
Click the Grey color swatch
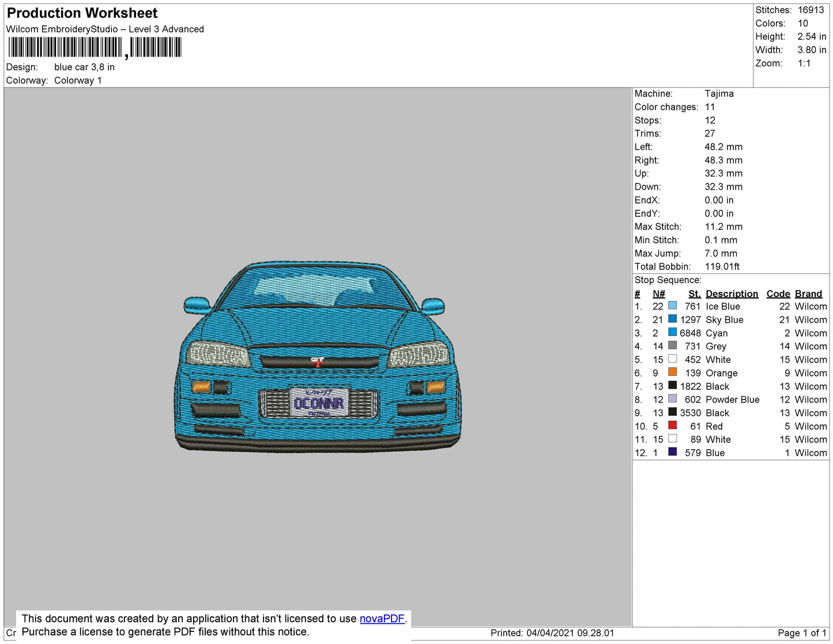(672, 345)
